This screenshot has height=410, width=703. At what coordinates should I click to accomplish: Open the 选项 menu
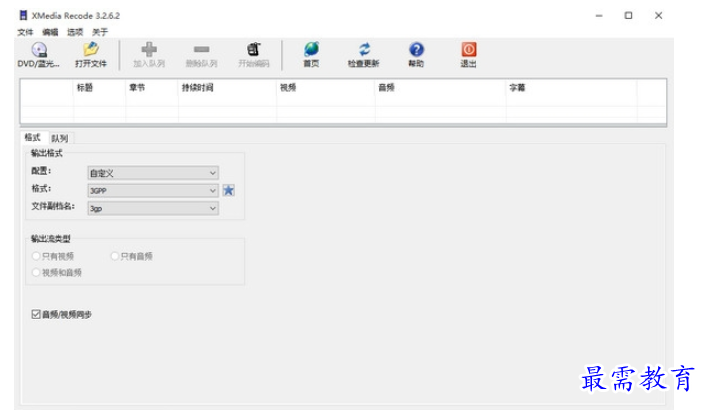(75, 32)
